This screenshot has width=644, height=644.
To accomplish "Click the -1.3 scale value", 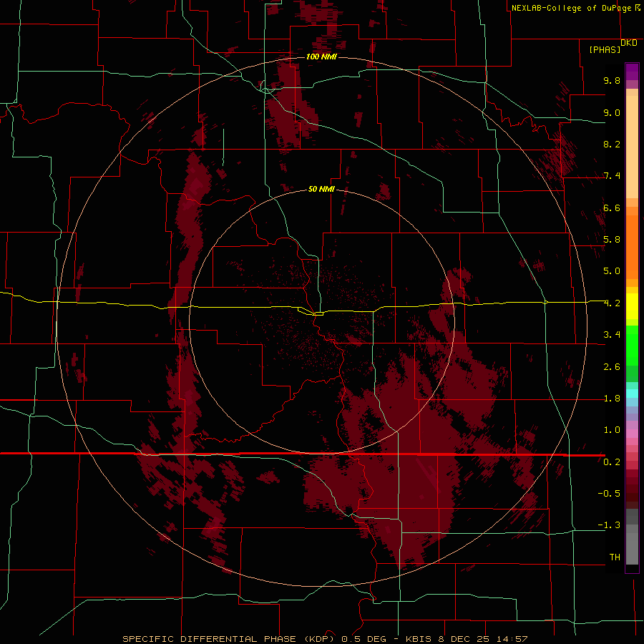I will pyautogui.click(x=609, y=525).
